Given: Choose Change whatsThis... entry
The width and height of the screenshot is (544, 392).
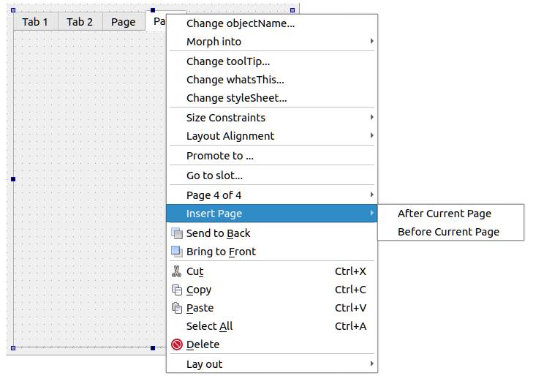Looking at the screenshot, I should (x=272, y=80).
